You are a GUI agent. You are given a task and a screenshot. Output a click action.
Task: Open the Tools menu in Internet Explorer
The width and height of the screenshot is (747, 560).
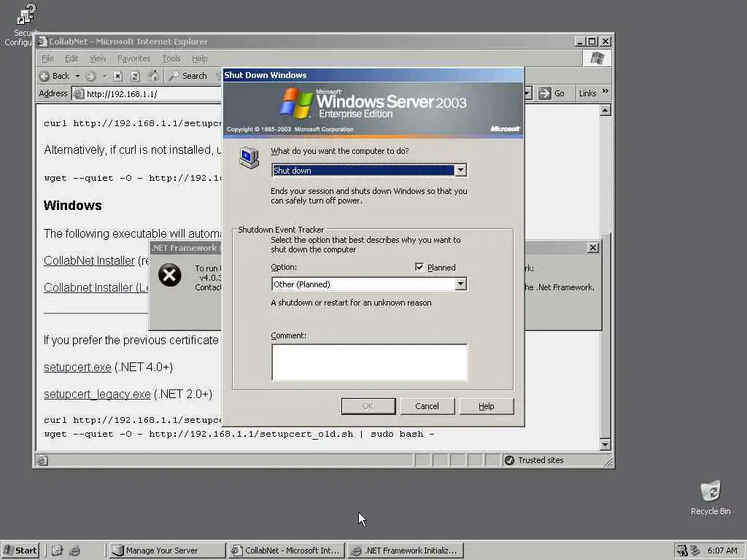coord(171,58)
